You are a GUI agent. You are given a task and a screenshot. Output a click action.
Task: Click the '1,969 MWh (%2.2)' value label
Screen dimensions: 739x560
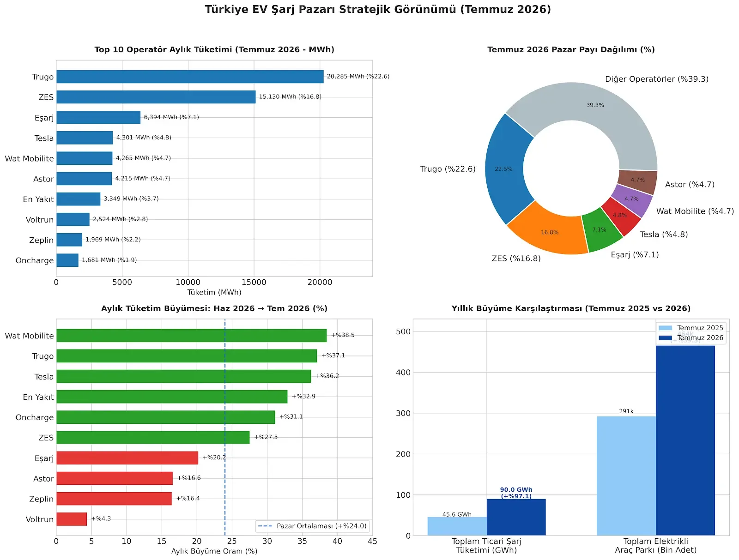coord(113,240)
